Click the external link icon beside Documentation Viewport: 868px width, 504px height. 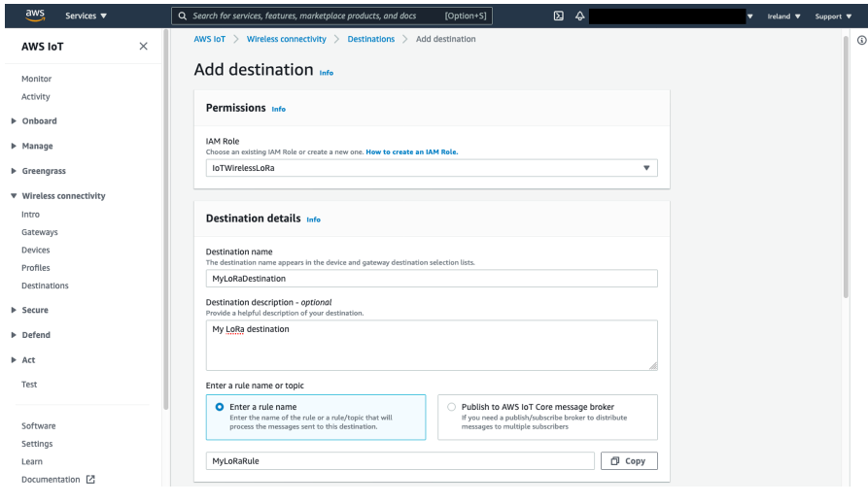tap(90, 480)
